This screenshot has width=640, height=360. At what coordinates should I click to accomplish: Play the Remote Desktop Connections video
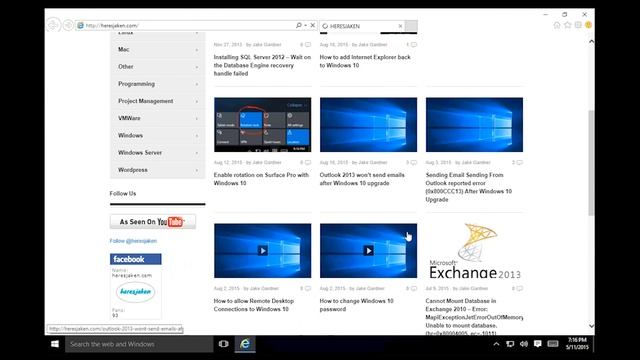click(262, 251)
